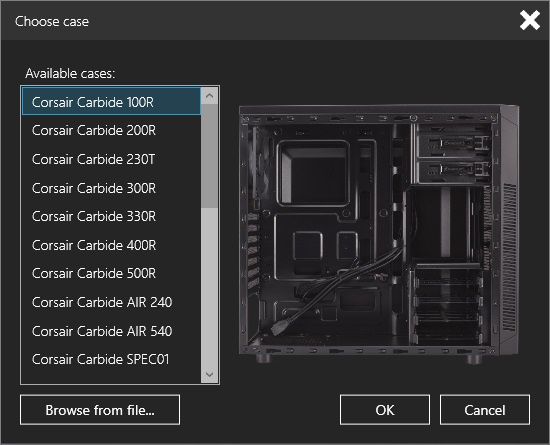Click the Cancel button
The height and width of the screenshot is (445, 550).
(485, 410)
